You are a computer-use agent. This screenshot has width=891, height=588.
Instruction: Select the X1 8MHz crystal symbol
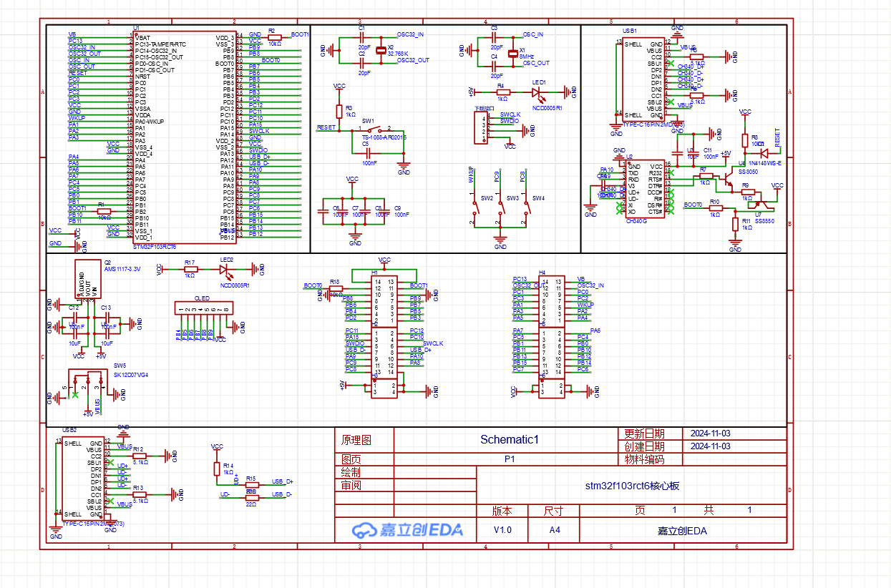coord(512,53)
